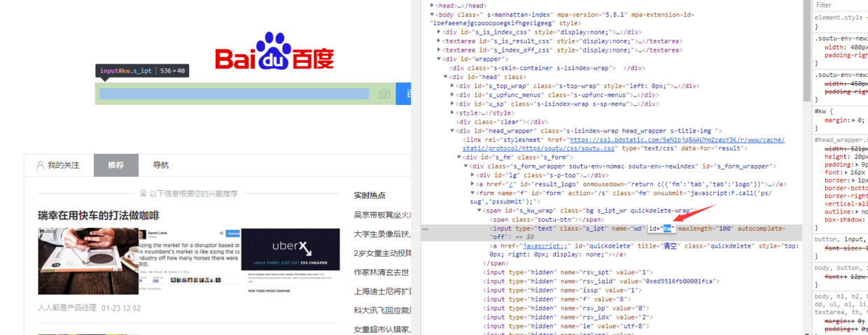Click the three-dots menu beside selected input row
The width and height of the screenshot is (868, 335).
coord(425,229)
